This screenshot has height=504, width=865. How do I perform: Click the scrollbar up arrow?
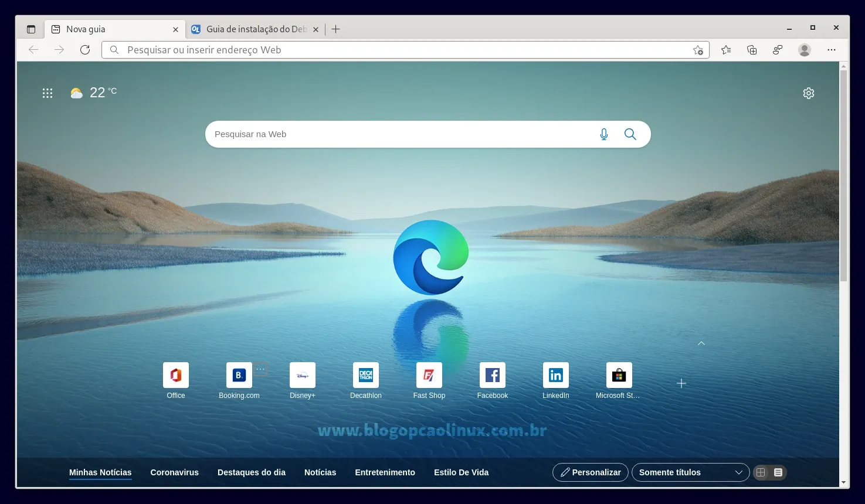pos(843,66)
